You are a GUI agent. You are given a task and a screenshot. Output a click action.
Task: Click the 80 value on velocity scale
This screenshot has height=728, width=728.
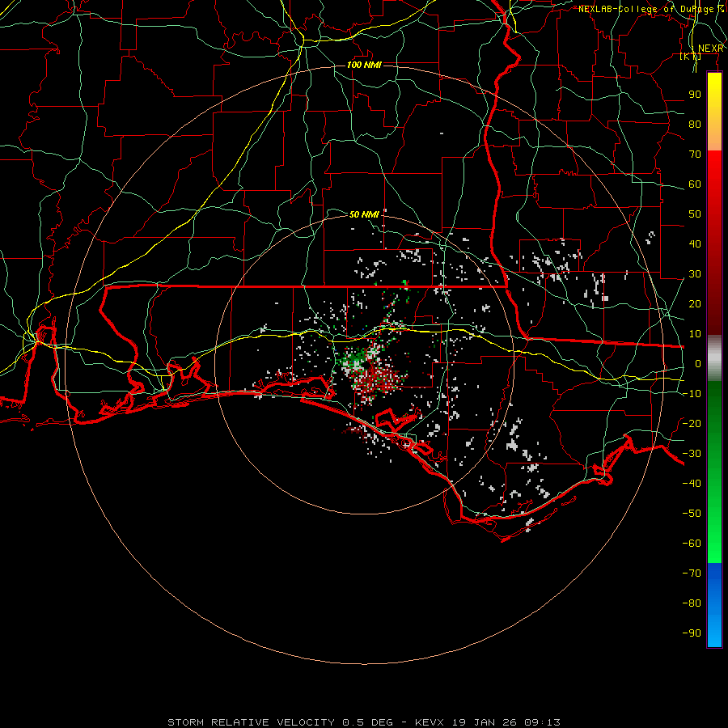pos(695,124)
